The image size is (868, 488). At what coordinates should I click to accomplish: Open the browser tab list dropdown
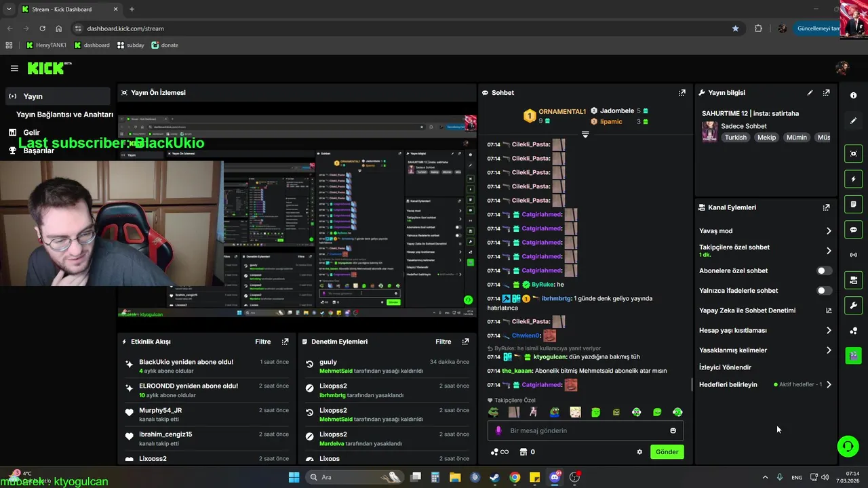click(9, 9)
